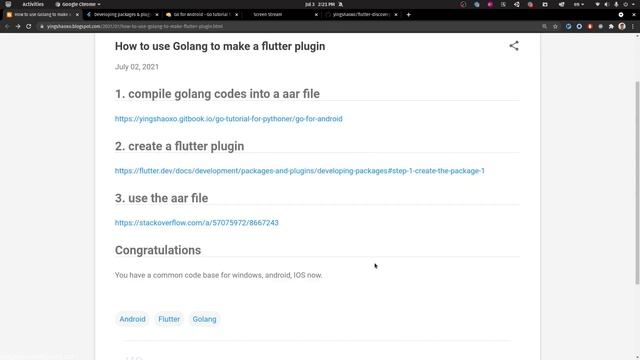
Task: Close the 'Go for android' tab
Action: click(236, 14)
